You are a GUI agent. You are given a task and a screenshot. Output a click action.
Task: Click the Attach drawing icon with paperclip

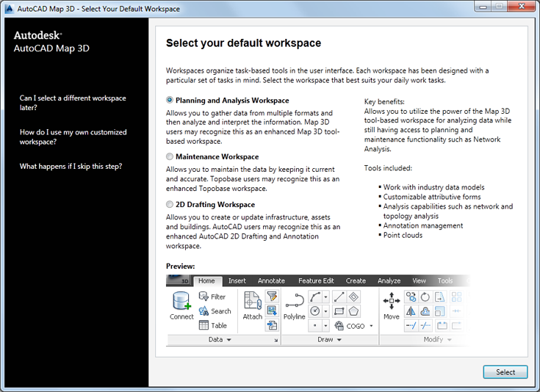coord(253,301)
